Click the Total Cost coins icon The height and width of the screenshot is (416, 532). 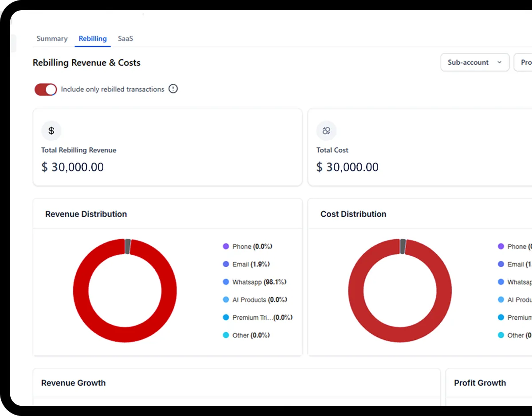[327, 131]
